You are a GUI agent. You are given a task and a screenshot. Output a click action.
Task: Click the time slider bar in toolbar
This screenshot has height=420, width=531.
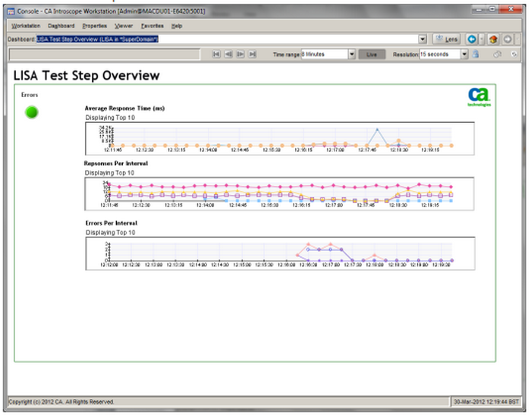pos(105,55)
